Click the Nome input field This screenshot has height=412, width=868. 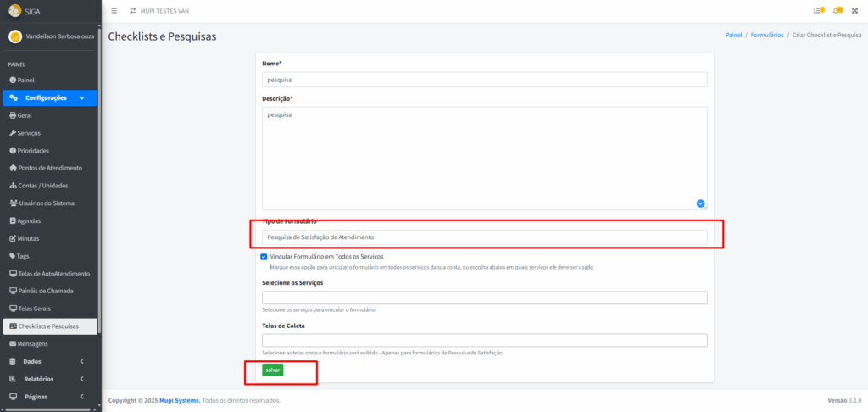(x=484, y=80)
